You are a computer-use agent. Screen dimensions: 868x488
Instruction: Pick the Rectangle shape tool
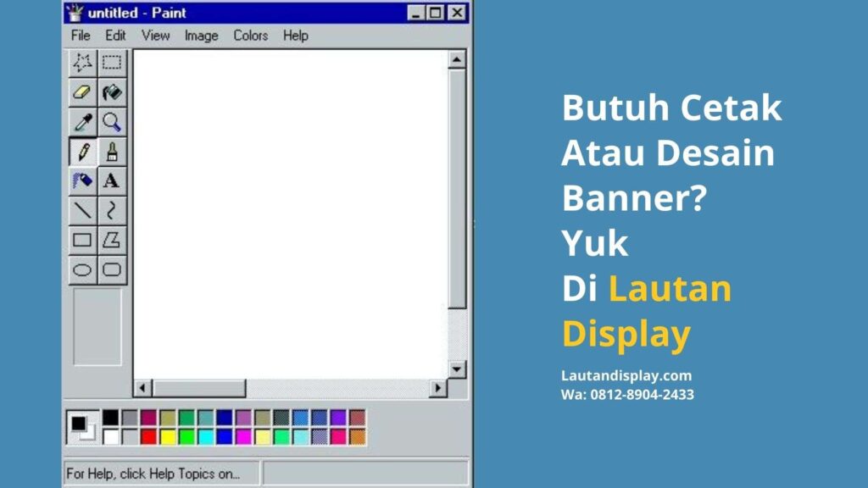(x=82, y=240)
